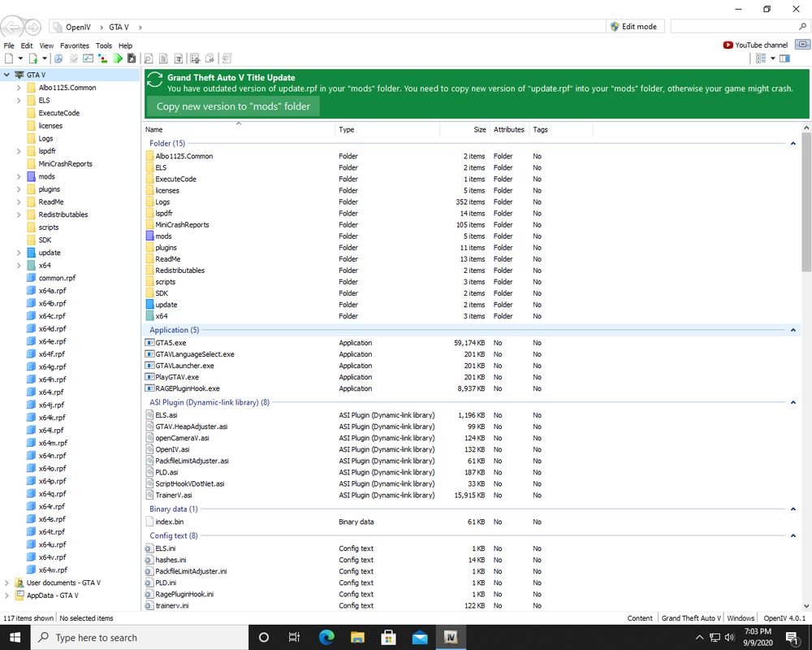This screenshot has height=650, width=812.
Task: Click the text viewer document icon on the toolbar
Action: [x=162, y=58]
